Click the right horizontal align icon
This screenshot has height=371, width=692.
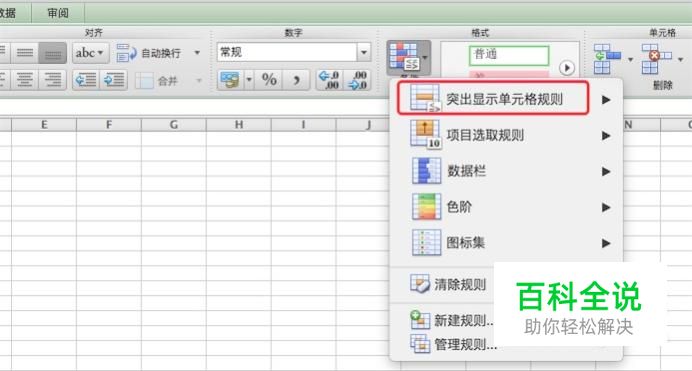[53, 80]
